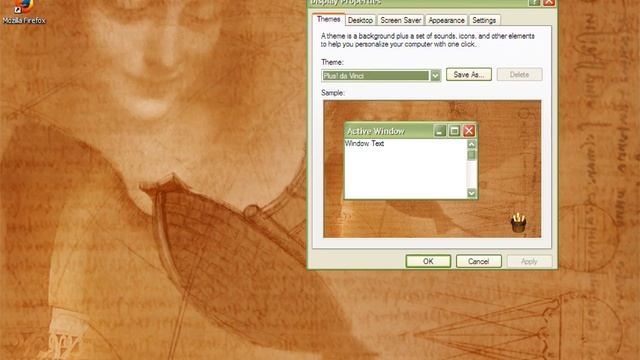Click the Display Properties help question-mark button

[535, 2]
